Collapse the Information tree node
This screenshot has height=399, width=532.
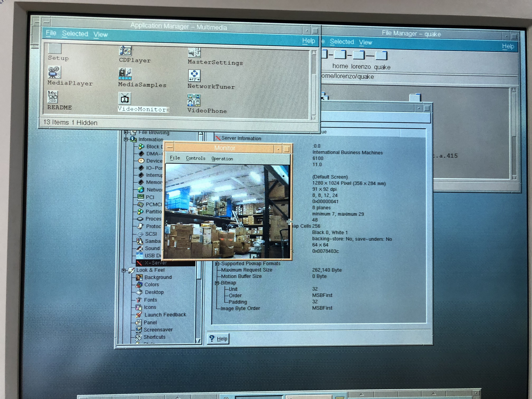pyautogui.click(x=126, y=139)
